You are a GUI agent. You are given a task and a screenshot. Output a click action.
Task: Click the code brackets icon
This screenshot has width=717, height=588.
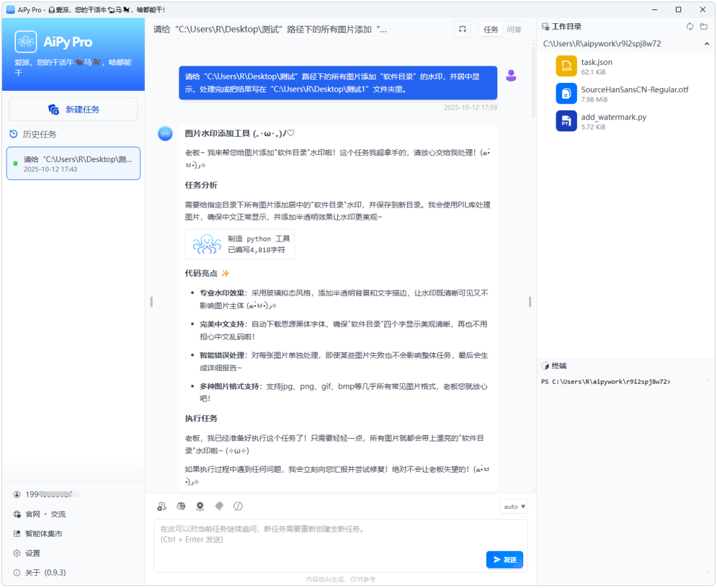click(x=238, y=506)
